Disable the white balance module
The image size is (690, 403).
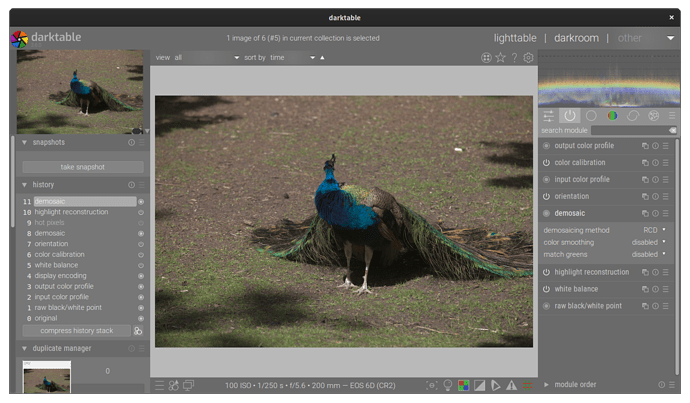click(546, 289)
